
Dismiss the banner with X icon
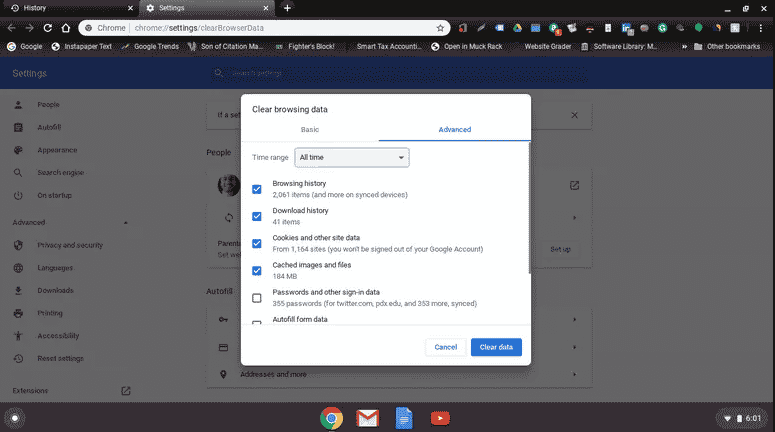click(574, 115)
